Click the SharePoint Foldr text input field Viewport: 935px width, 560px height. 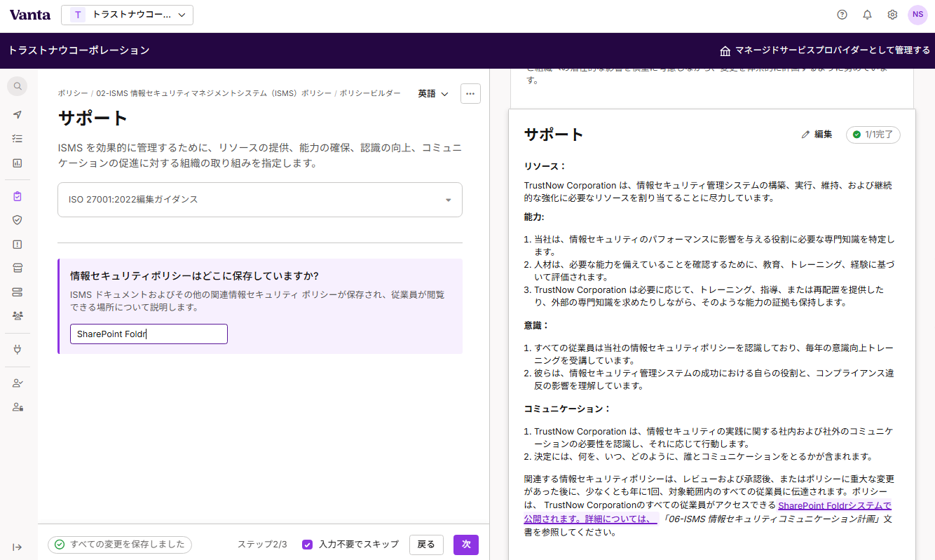149,334
